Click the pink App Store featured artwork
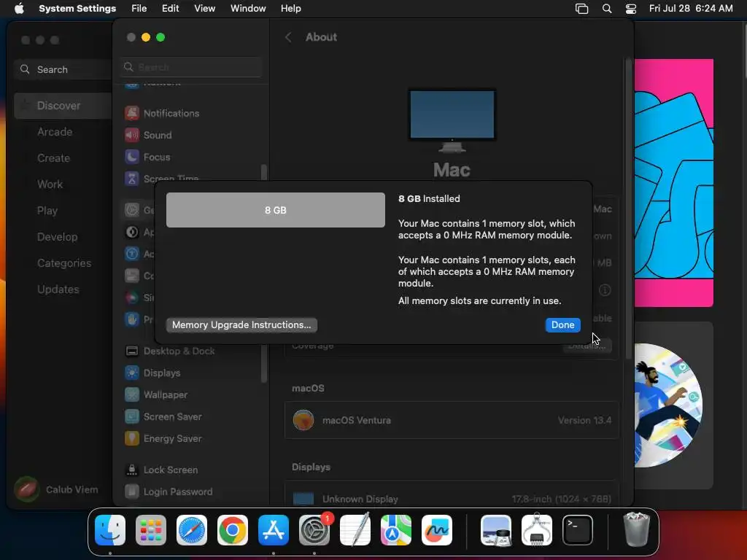747x560 pixels. (x=673, y=183)
